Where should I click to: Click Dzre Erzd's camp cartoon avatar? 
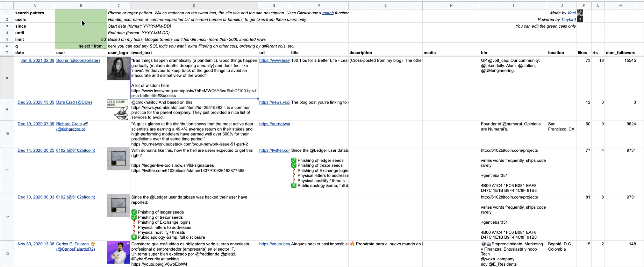point(119,110)
